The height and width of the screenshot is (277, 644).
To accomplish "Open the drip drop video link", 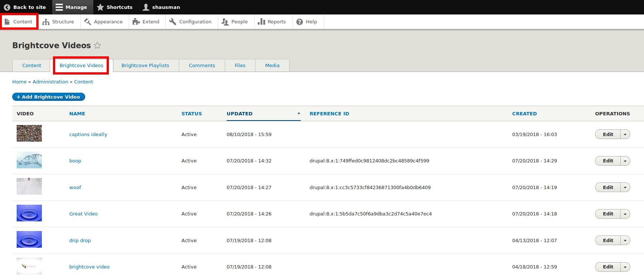I will coord(80,240).
